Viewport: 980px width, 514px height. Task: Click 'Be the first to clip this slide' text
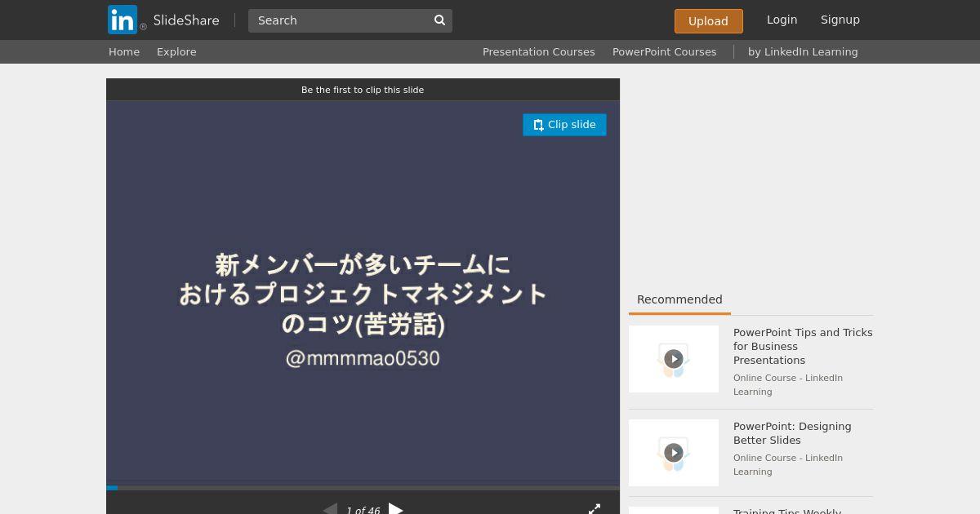363,90
